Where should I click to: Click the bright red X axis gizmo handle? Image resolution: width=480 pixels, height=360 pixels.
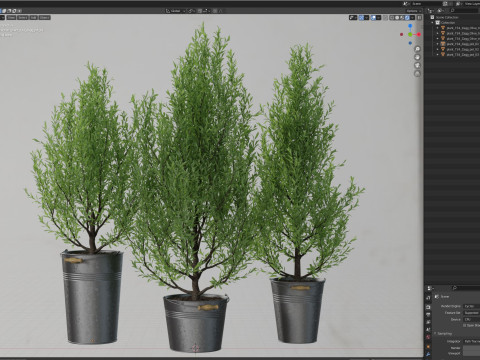[419, 34]
